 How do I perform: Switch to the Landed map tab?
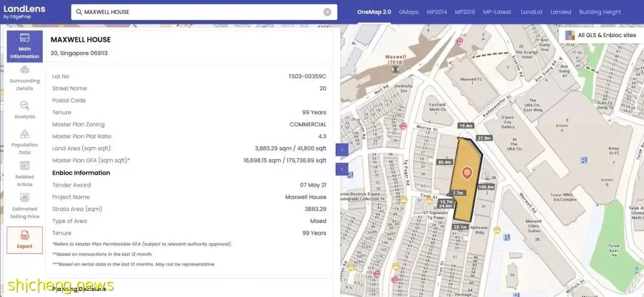[x=561, y=12]
